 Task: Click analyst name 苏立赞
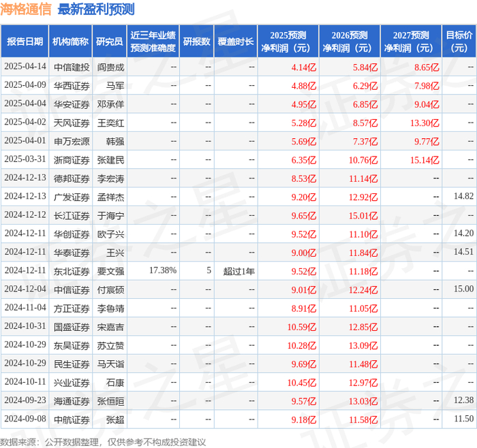coord(110,346)
